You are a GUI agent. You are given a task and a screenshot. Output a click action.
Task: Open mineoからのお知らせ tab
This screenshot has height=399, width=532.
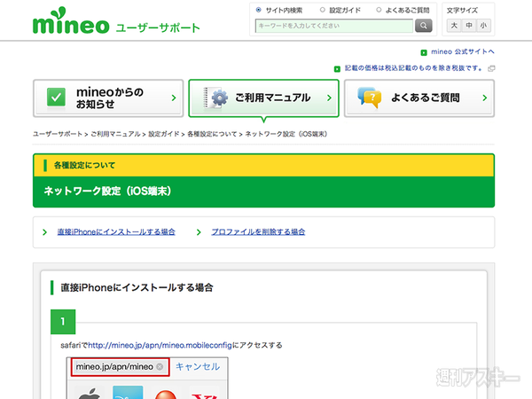tap(108, 98)
